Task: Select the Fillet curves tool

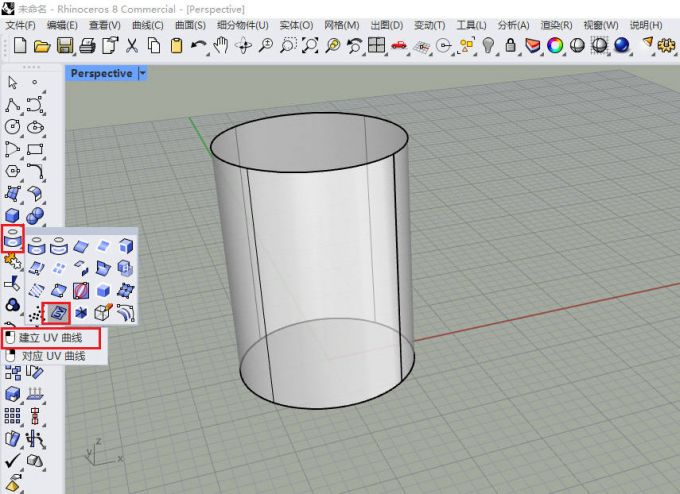Action: [x=35, y=171]
